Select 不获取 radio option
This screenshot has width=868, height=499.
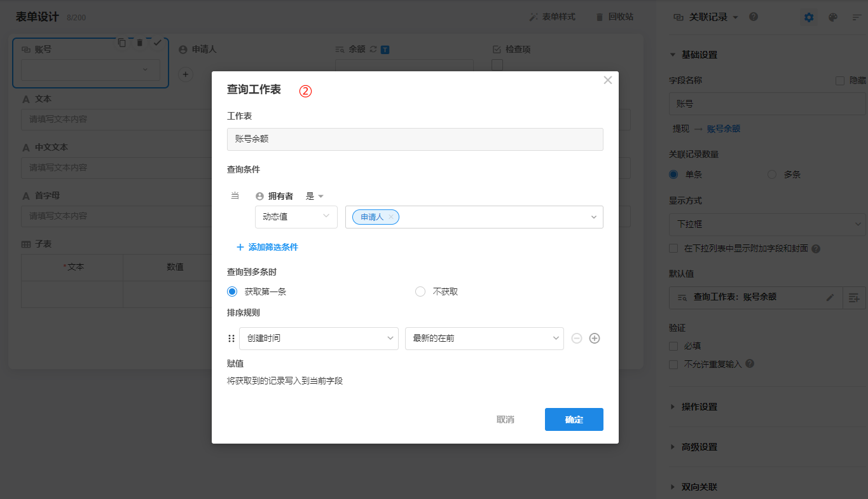pyautogui.click(x=420, y=292)
